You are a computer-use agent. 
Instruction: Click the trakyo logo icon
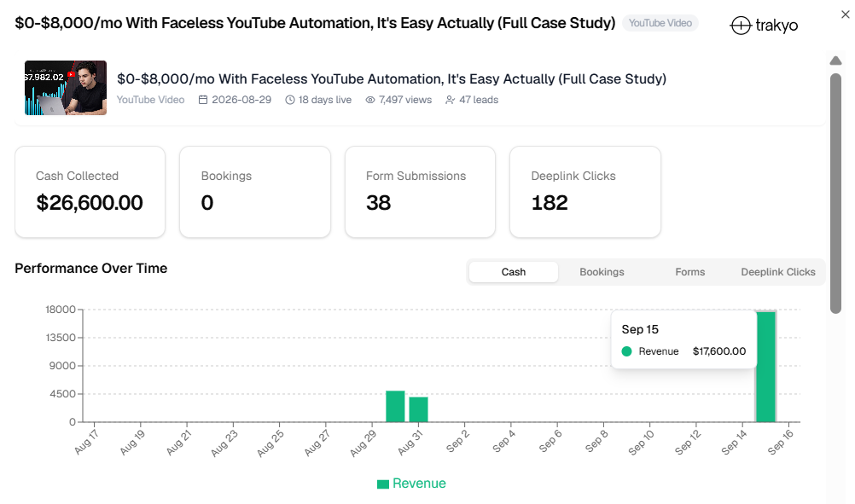coord(741,25)
